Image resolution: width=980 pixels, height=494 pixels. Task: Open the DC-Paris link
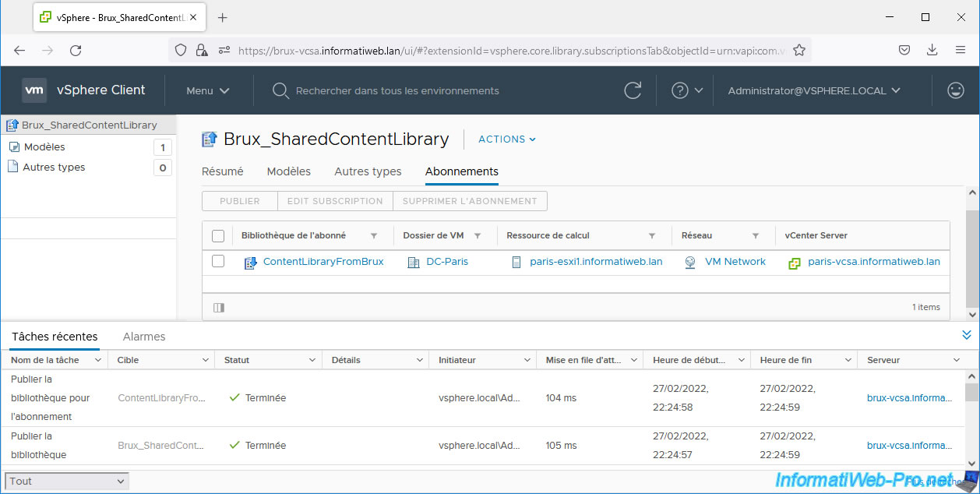coord(447,262)
